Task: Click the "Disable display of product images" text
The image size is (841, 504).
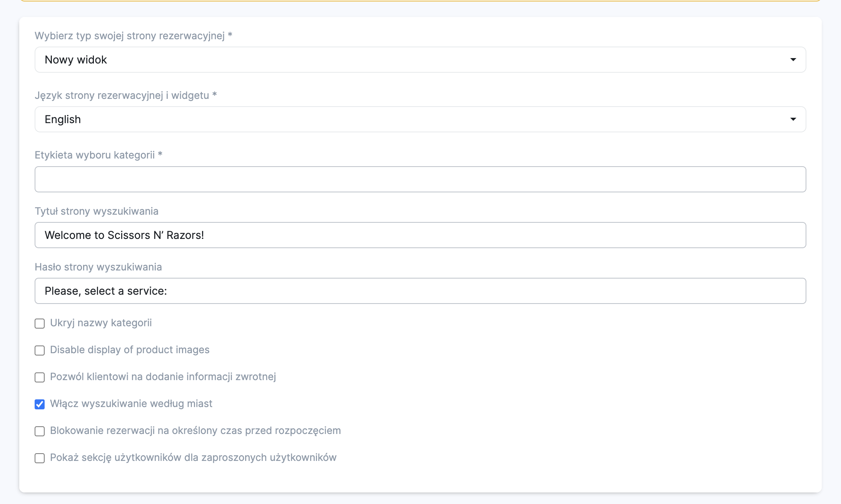Action: tap(130, 350)
